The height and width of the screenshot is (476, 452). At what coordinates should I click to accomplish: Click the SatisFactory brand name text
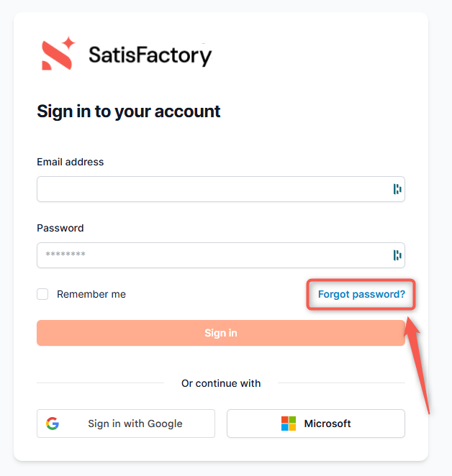(x=150, y=55)
